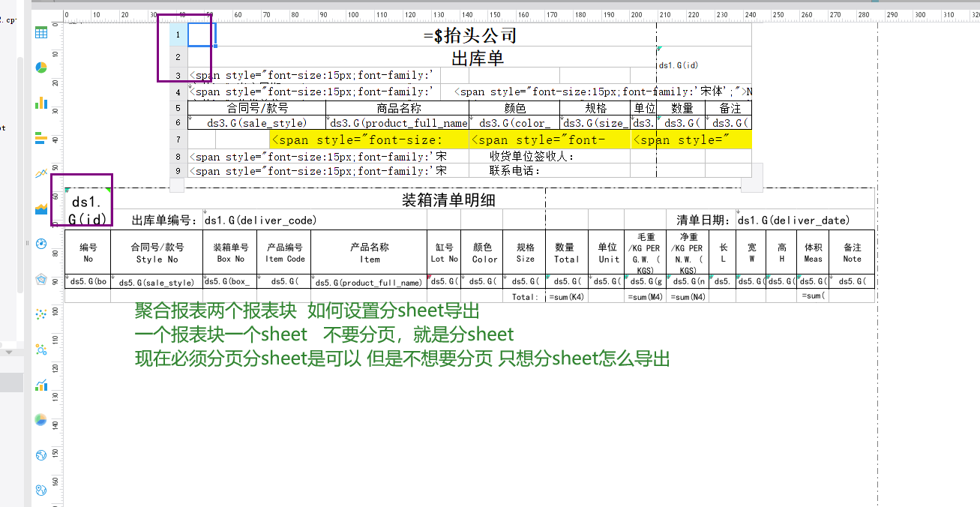Pick the horizontal bar chart icon

41,138
